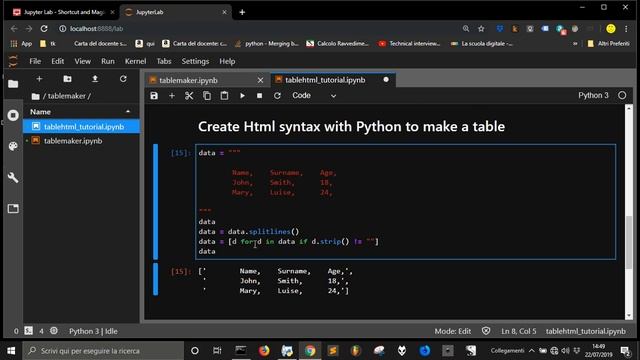Open the Running Terminals and Kernels tab

(13, 115)
